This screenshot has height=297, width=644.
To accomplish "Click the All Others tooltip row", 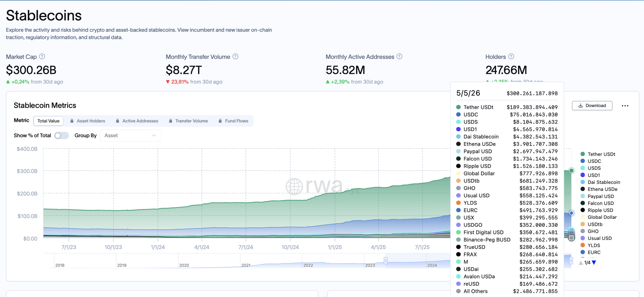I will (507, 291).
